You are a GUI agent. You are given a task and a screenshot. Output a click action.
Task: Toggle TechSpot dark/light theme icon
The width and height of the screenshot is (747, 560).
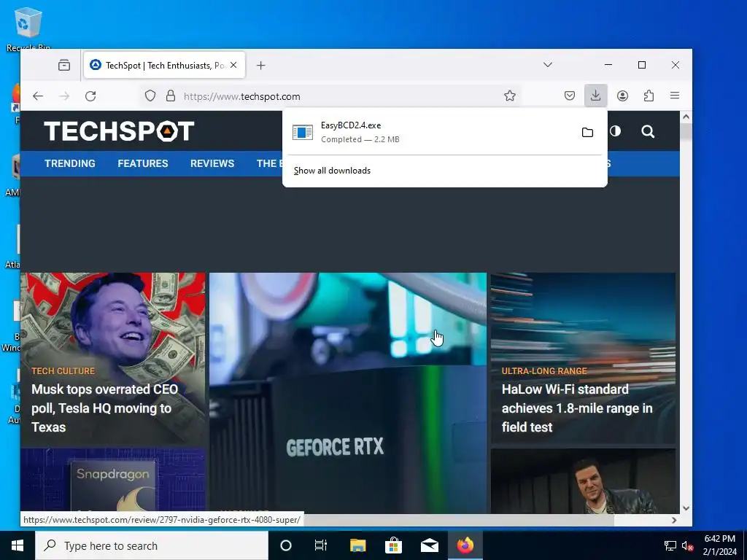pos(615,131)
